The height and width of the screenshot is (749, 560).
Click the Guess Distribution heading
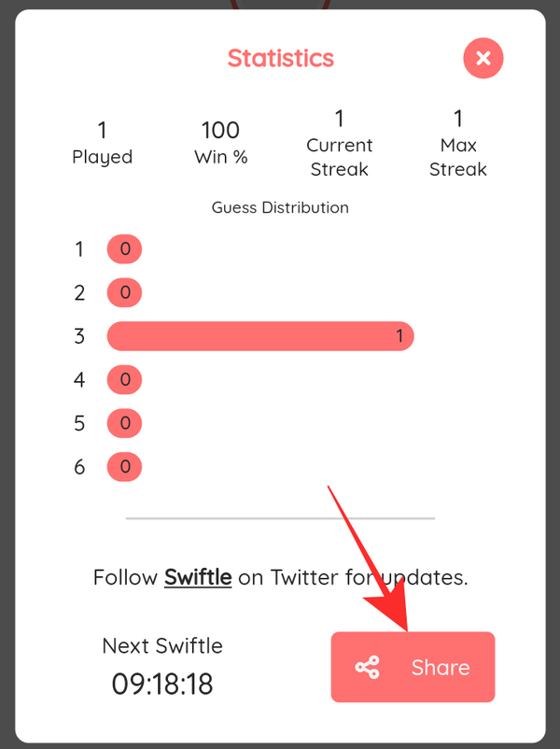tap(280, 207)
